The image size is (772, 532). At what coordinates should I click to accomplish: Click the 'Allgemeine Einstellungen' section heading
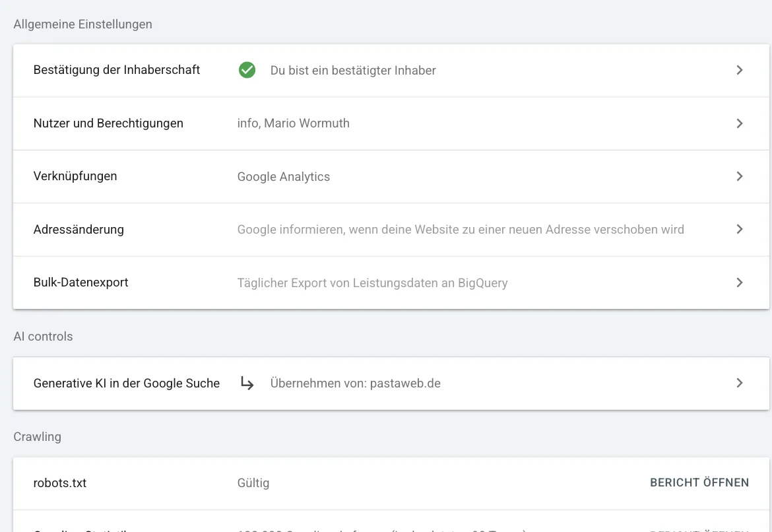[82, 24]
